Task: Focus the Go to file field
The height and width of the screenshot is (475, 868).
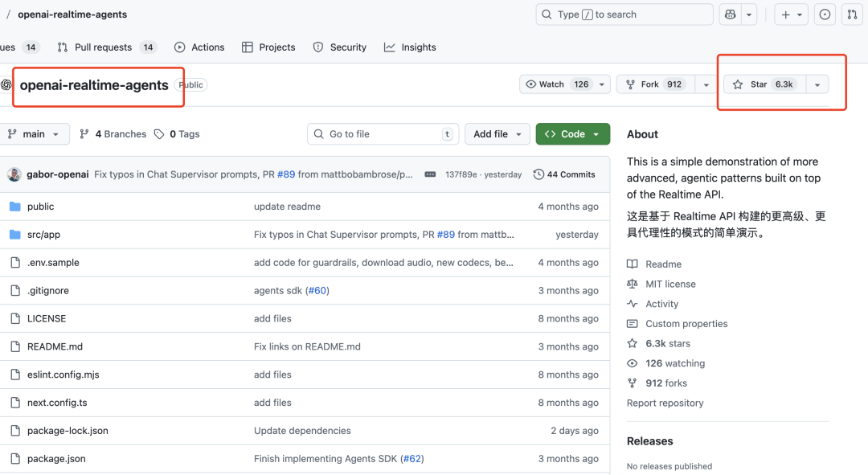Action: pos(383,134)
